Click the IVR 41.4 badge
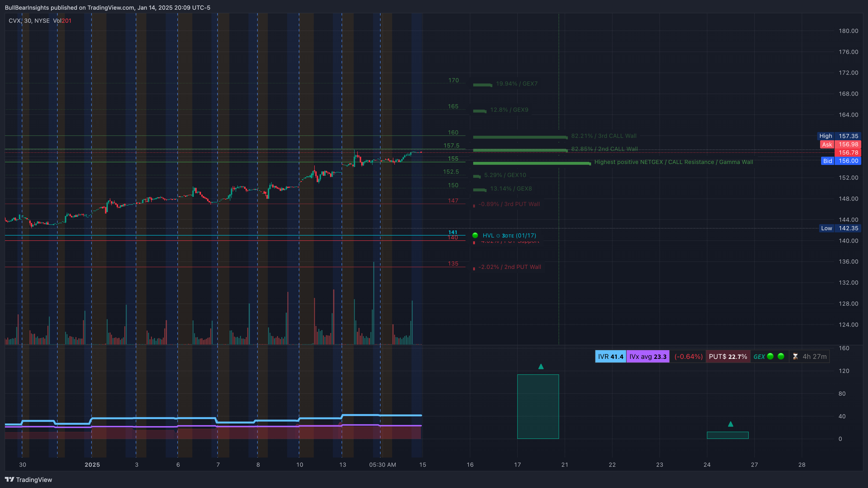Viewport: 868px width, 488px height. pos(611,356)
